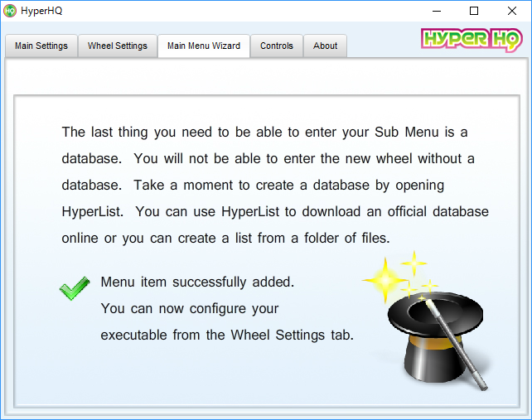Go to the Controls tab

(x=277, y=46)
